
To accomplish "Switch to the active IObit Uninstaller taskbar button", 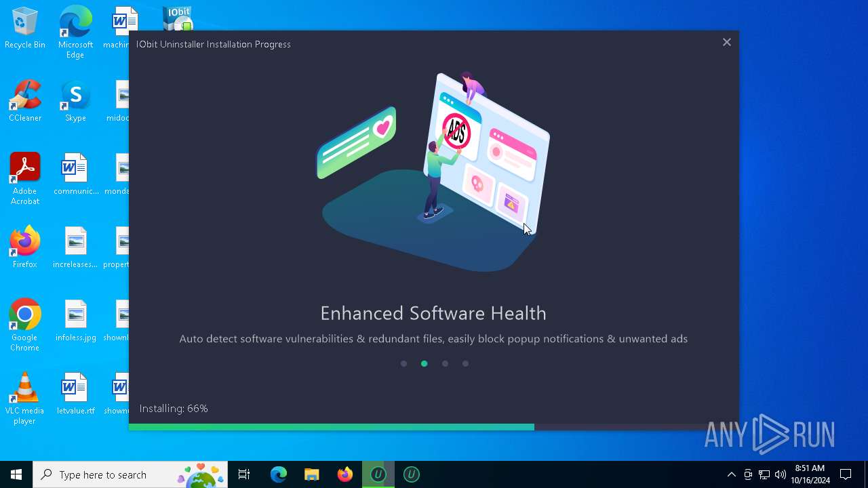I will (378, 474).
